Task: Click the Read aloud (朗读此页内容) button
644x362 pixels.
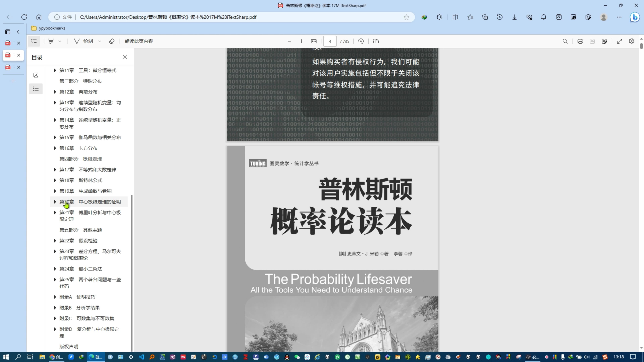Action: click(139, 41)
